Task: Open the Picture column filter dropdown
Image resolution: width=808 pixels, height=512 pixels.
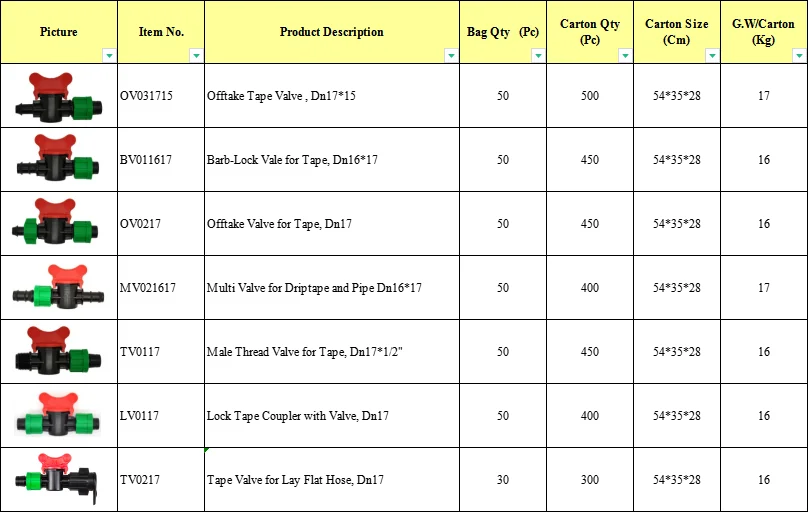Action: [x=108, y=56]
